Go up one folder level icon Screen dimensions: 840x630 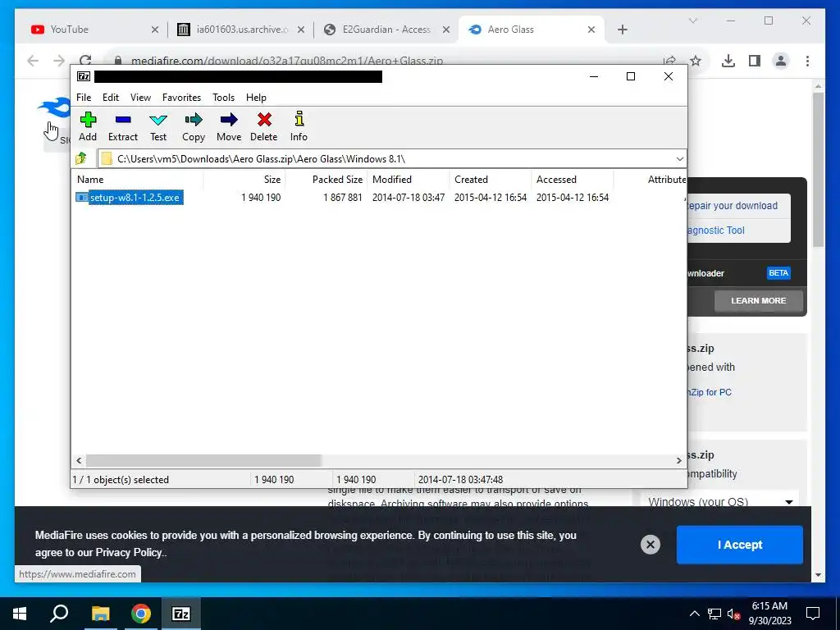click(81, 158)
